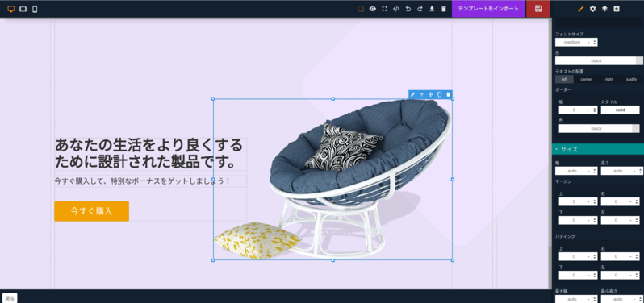
Task: Switch canvas to tablet device view
Action: [23, 9]
